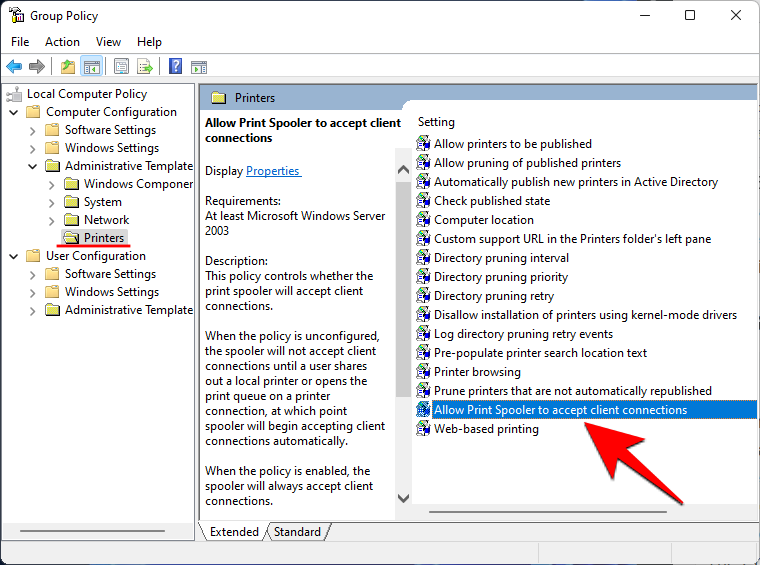Viewport: 760px width, 565px height.
Task: Click description pane scroll up arrow
Action: 403,170
